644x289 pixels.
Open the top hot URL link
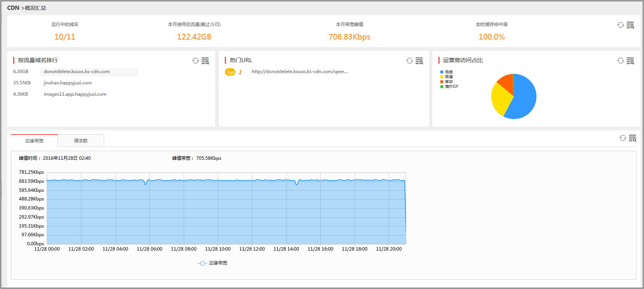[300, 72]
